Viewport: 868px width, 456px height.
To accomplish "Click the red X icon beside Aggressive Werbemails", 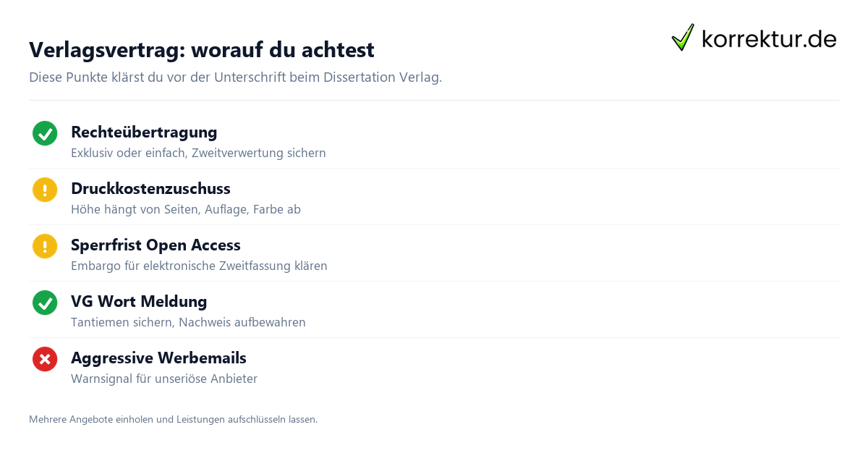I will coord(45,359).
